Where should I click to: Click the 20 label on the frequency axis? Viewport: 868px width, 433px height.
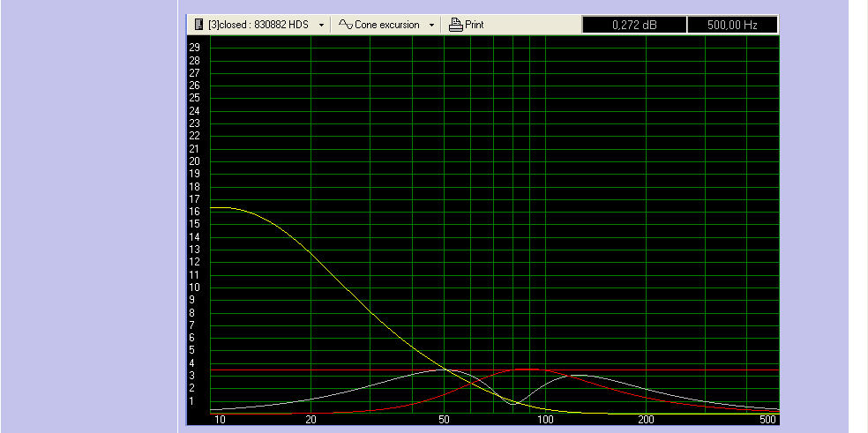pyautogui.click(x=311, y=420)
